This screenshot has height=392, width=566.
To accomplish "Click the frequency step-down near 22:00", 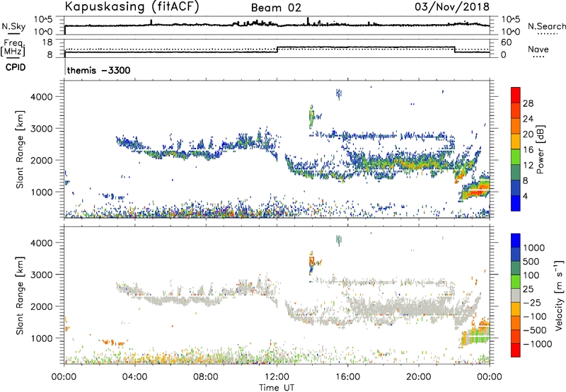I will (x=455, y=50).
